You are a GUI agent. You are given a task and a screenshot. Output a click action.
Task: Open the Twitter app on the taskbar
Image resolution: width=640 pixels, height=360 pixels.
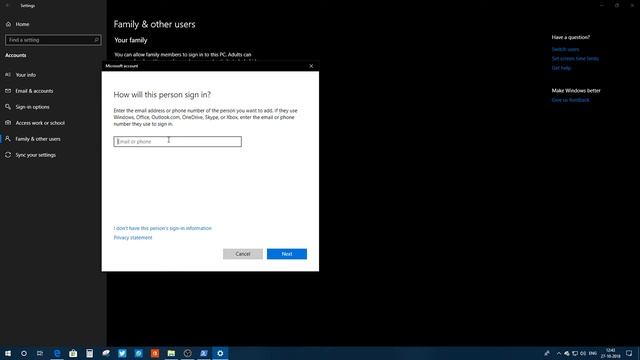coord(122,353)
